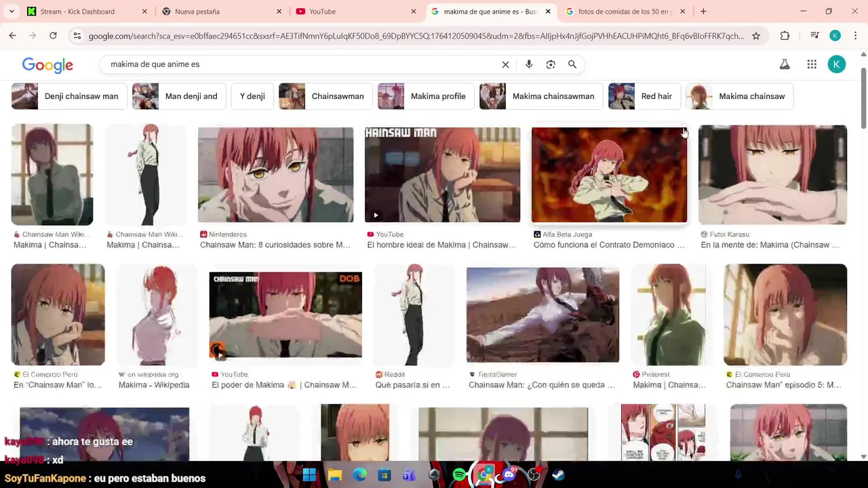Viewport: 868px width, 488px height.
Task: Open Google Lens image search
Action: click(551, 64)
